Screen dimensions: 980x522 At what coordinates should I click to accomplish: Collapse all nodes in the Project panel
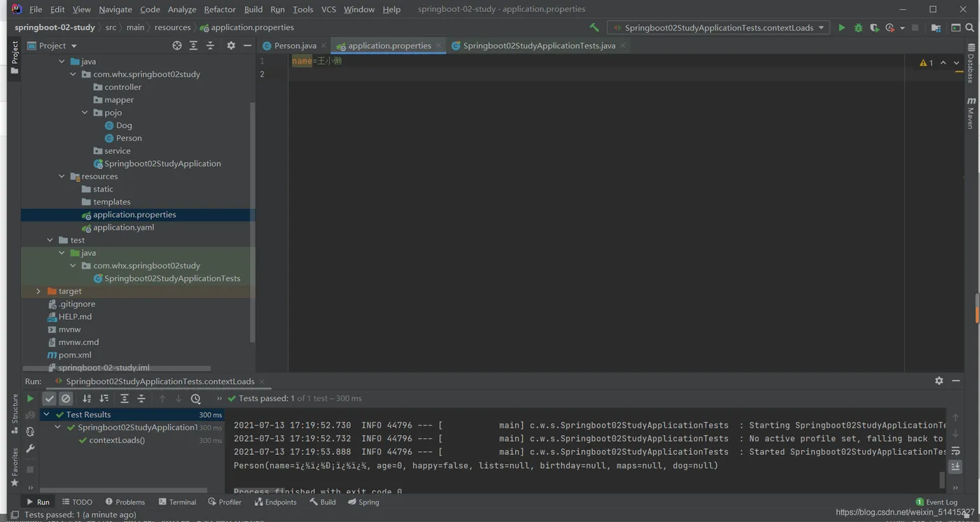pos(210,45)
